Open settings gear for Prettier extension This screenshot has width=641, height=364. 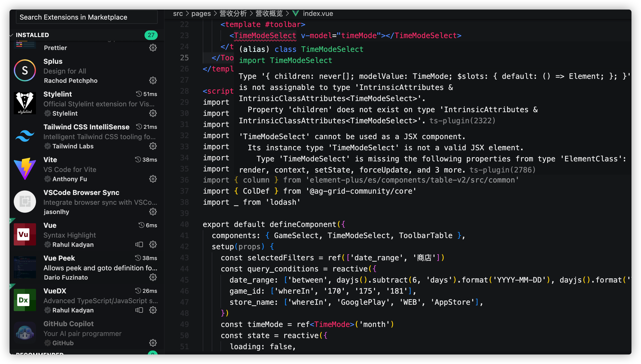coord(153,48)
